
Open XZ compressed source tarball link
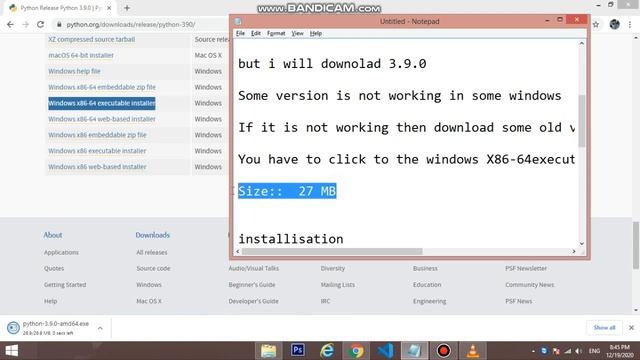point(91,39)
